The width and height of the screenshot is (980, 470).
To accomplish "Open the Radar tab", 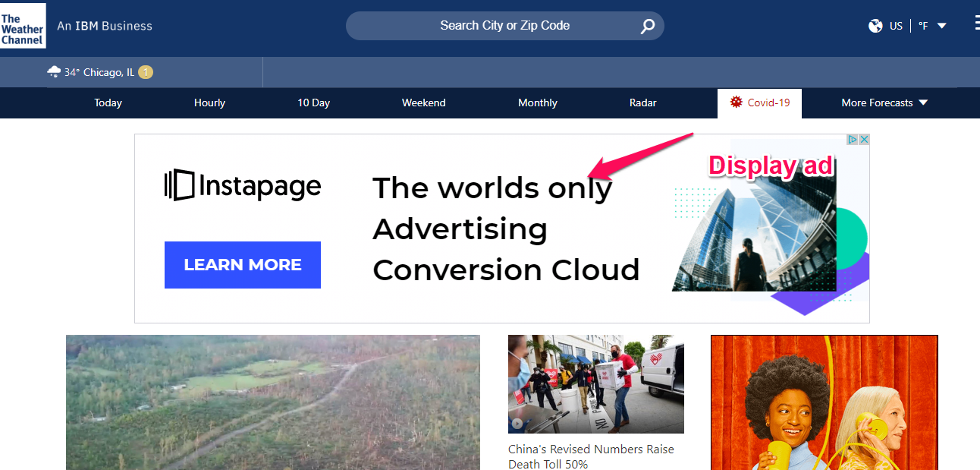I will (x=643, y=103).
